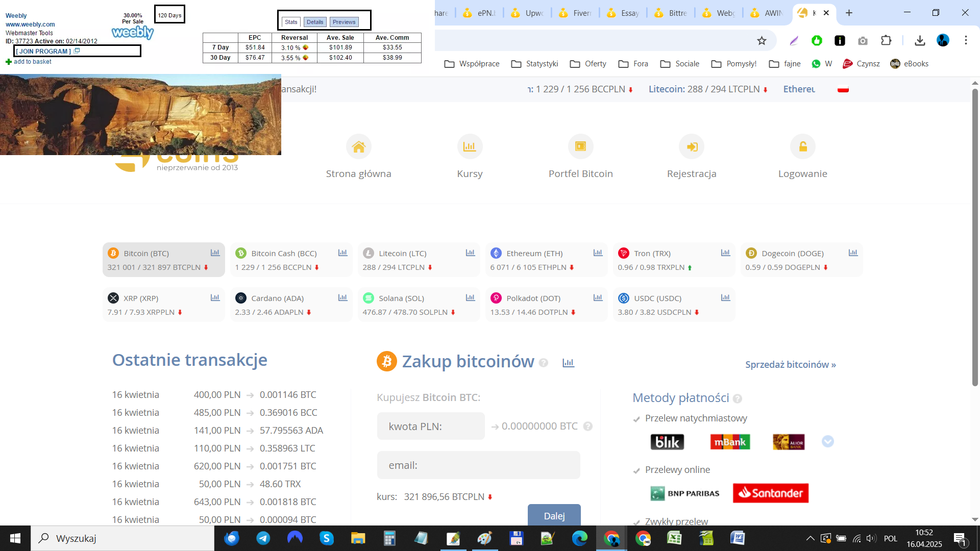Select blik payment method

coord(667,442)
